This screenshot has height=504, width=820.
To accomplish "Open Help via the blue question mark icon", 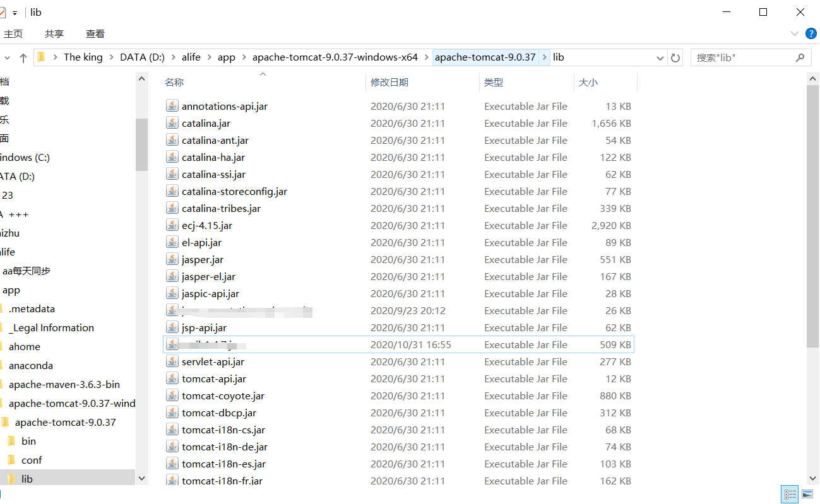I will (810, 33).
